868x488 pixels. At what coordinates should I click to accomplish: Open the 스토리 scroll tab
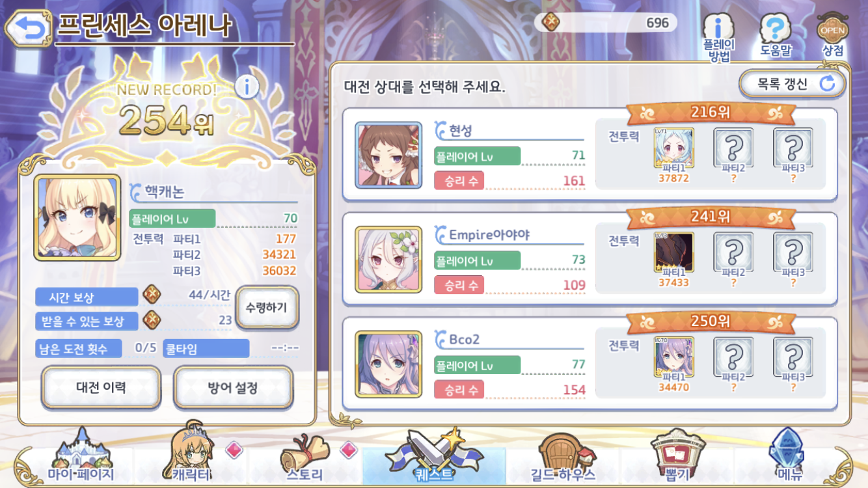tap(306, 458)
